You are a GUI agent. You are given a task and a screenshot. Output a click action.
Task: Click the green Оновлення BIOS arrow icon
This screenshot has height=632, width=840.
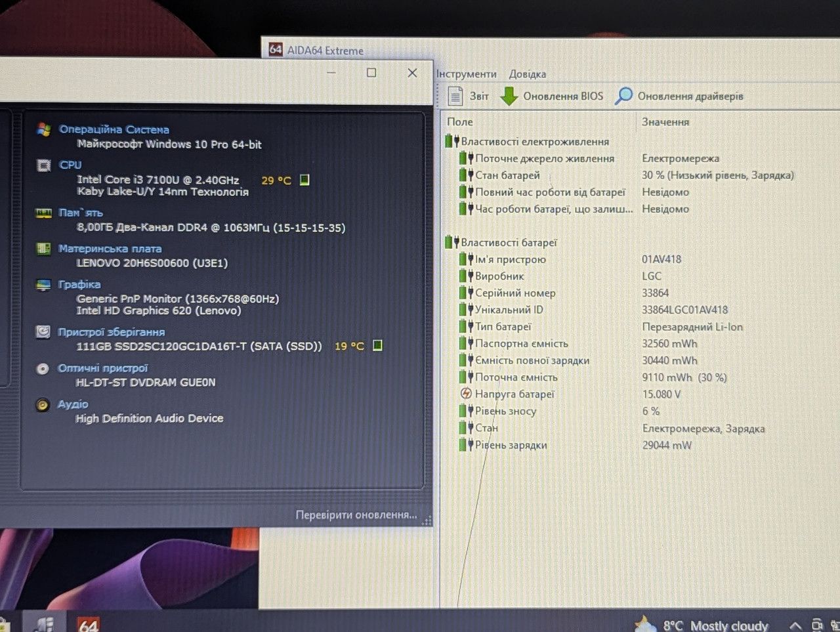point(509,96)
